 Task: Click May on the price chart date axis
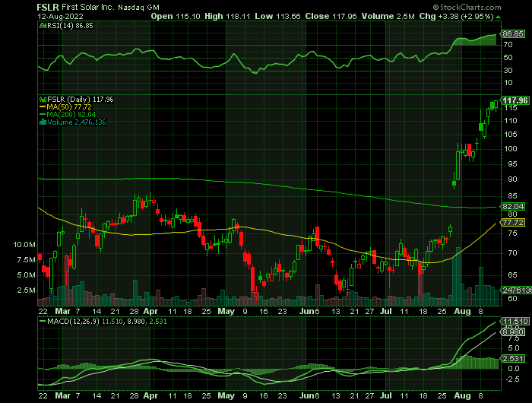click(226, 311)
